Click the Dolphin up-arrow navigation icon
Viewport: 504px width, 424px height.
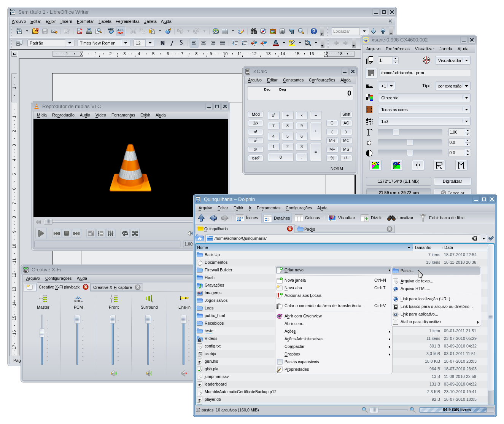[x=201, y=218]
